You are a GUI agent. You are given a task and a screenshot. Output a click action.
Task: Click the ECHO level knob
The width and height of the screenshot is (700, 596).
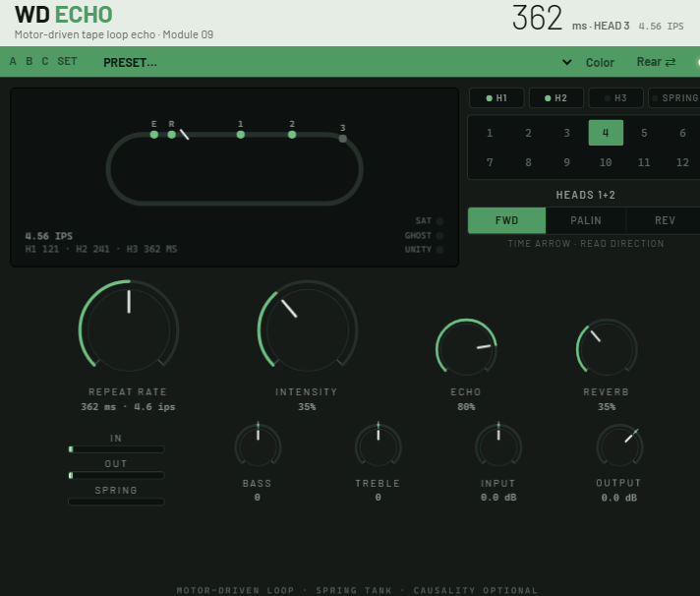[x=466, y=349]
